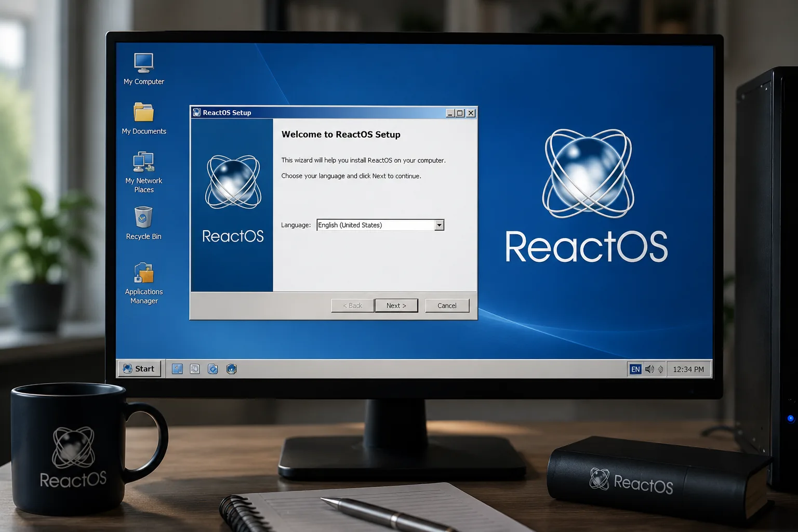Open the volume speaker tray icon
Screen dimensions: 798x532
click(x=649, y=369)
